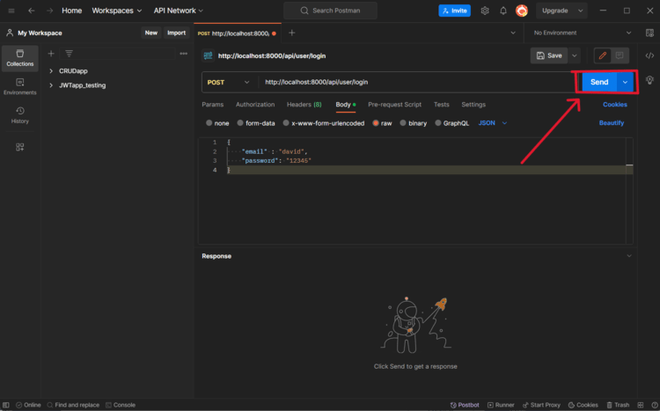Open Console in the status bar
This screenshot has height=411, width=660.
tap(120, 405)
